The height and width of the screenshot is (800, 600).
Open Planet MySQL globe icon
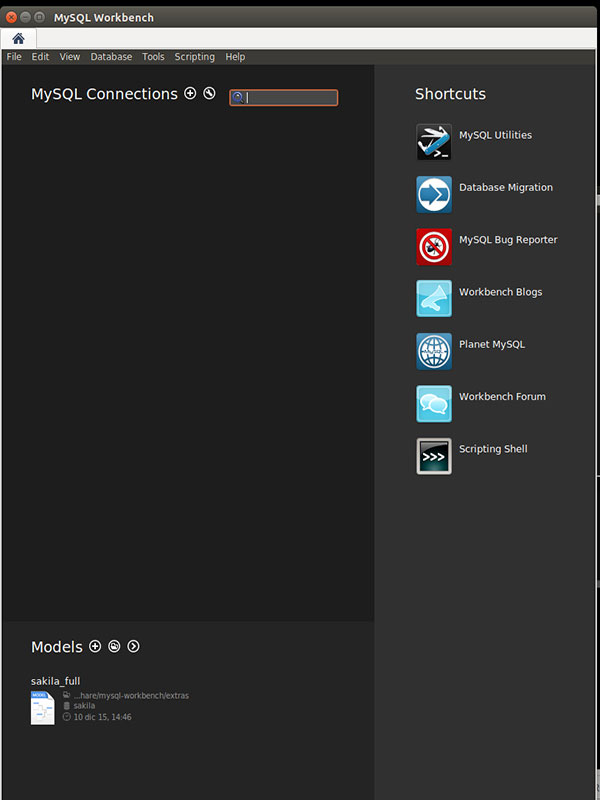(434, 351)
